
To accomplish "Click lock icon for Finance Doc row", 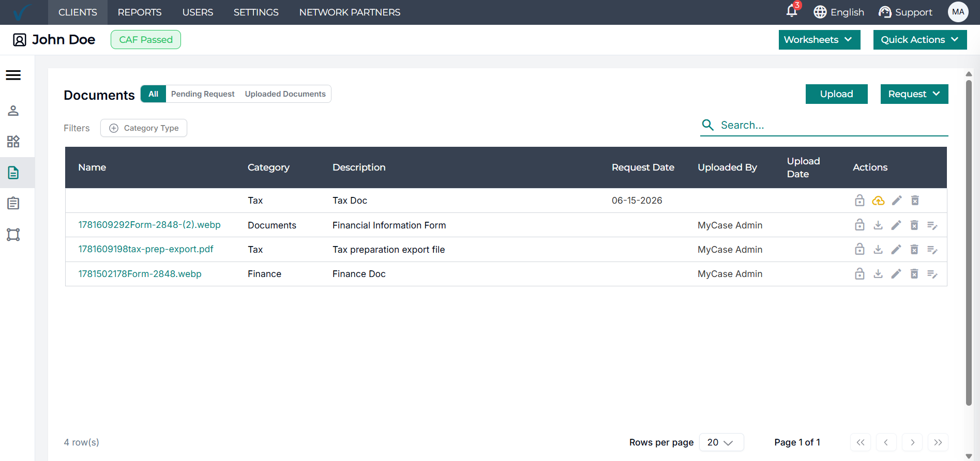I will click(860, 274).
